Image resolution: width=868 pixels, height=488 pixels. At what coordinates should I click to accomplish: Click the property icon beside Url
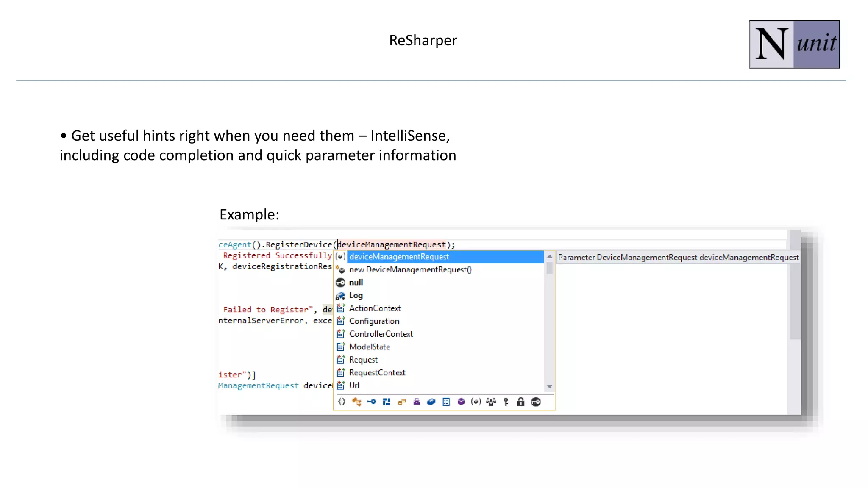340,385
